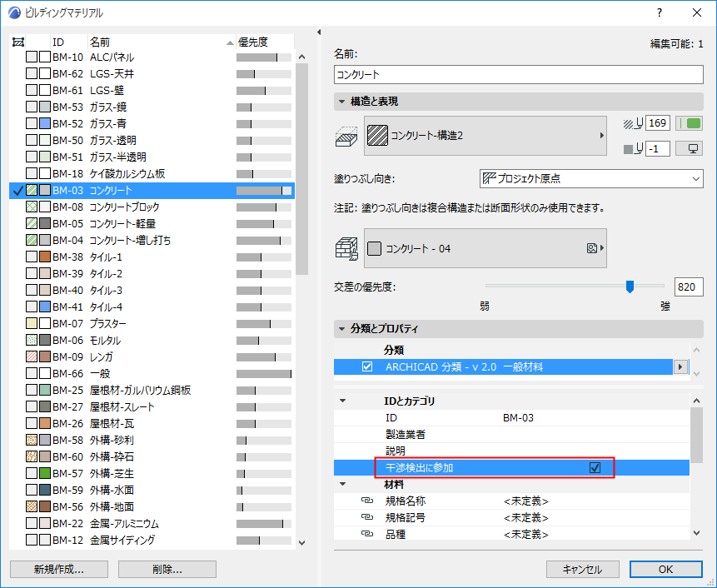Open the 一般材料 classification arrow button
Image resolution: width=717 pixels, height=588 pixels.
[680, 366]
